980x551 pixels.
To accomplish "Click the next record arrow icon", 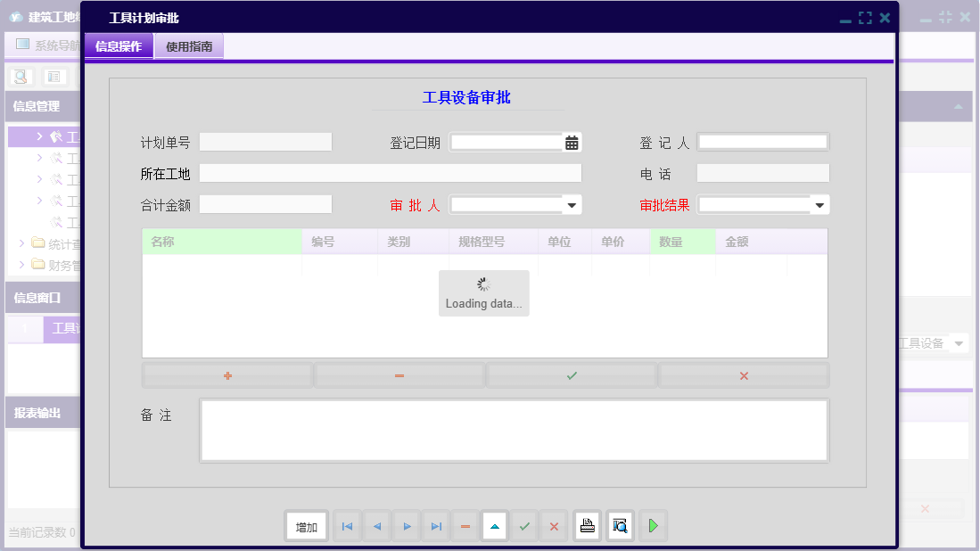I will [x=406, y=526].
